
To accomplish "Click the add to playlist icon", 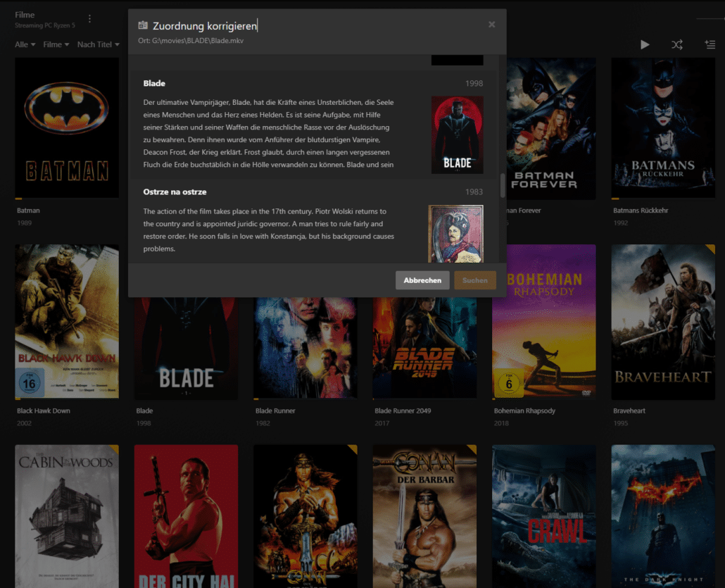I will [710, 44].
